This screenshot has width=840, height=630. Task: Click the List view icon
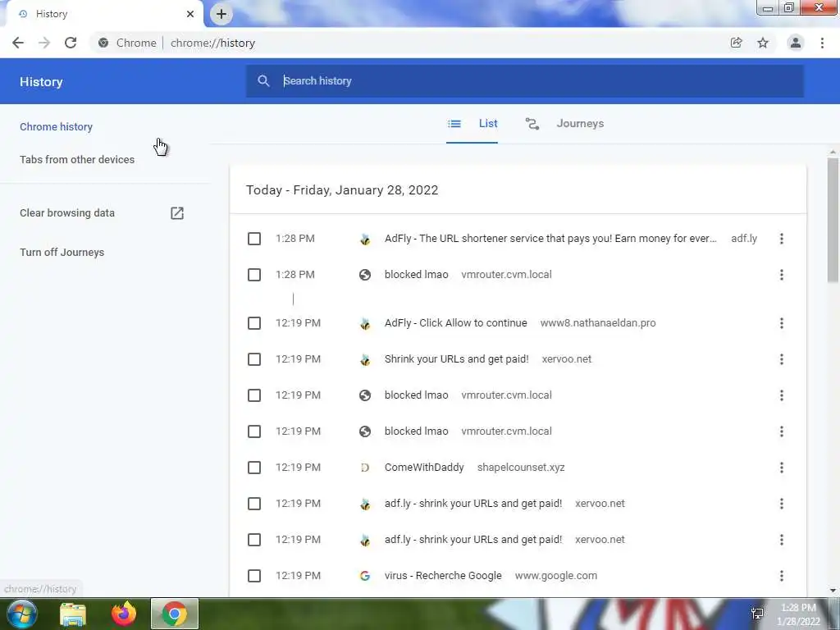click(x=454, y=124)
